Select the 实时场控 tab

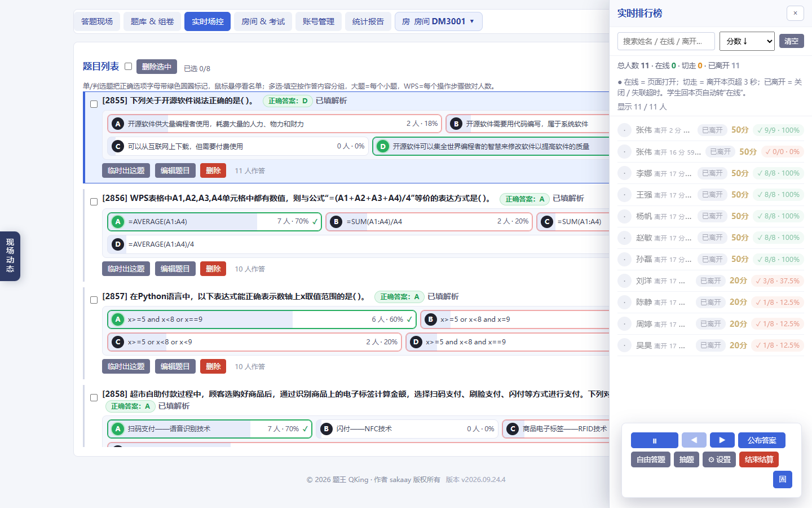[x=208, y=21]
